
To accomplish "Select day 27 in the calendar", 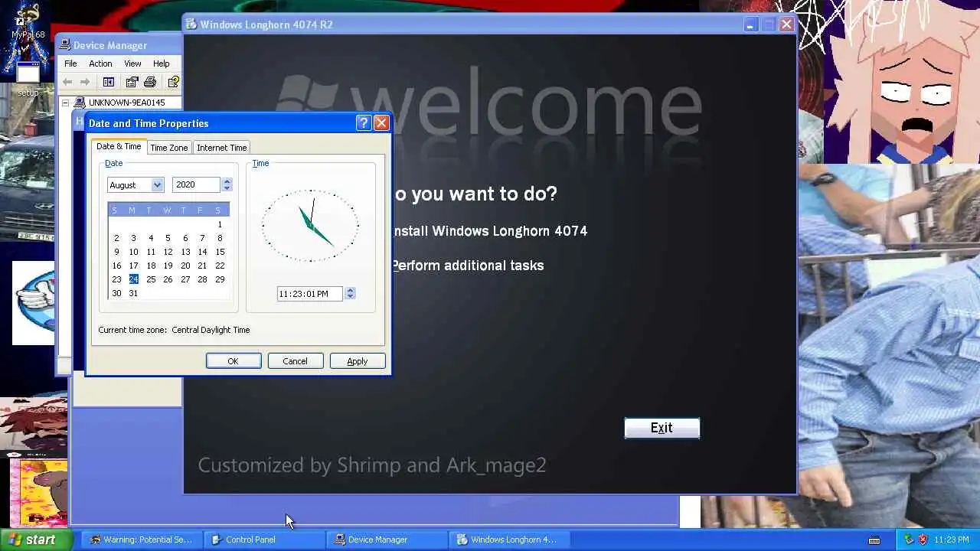I will [185, 279].
